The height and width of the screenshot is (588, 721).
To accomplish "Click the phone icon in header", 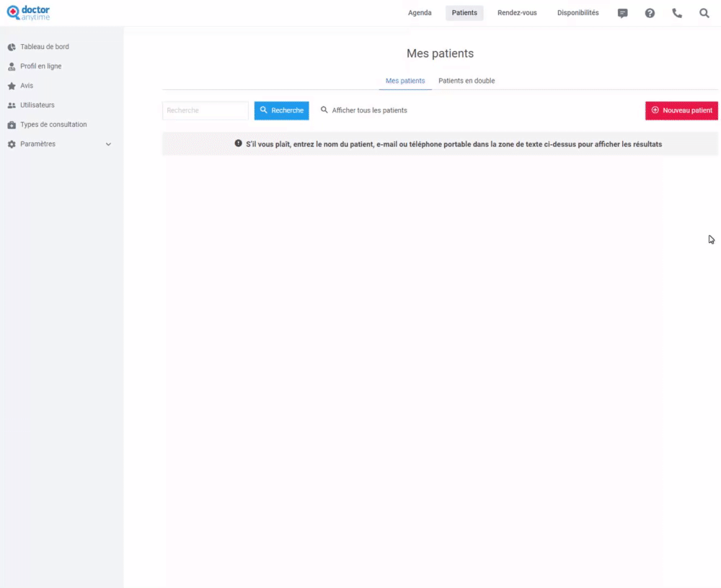I will click(x=677, y=13).
